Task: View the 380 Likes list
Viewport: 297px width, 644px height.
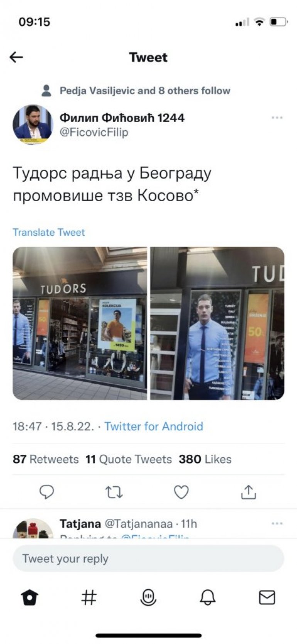Action: 205,459
